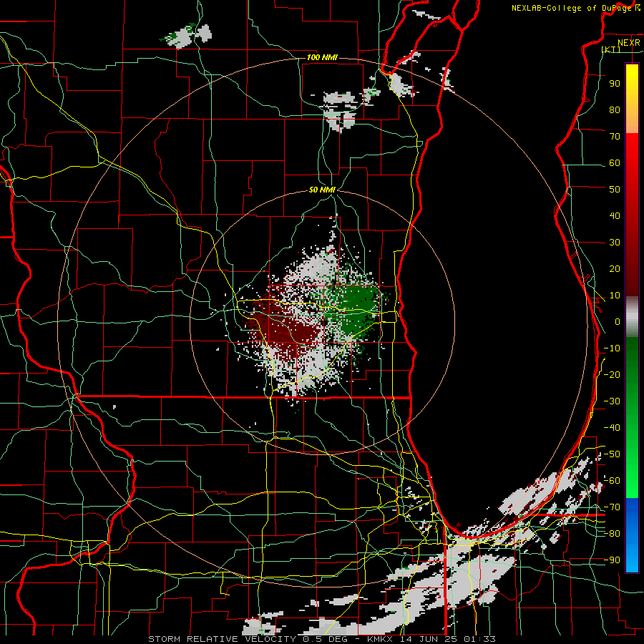Click the '90' label at top of scale
This screenshot has width=644, height=644.
click(x=615, y=84)
